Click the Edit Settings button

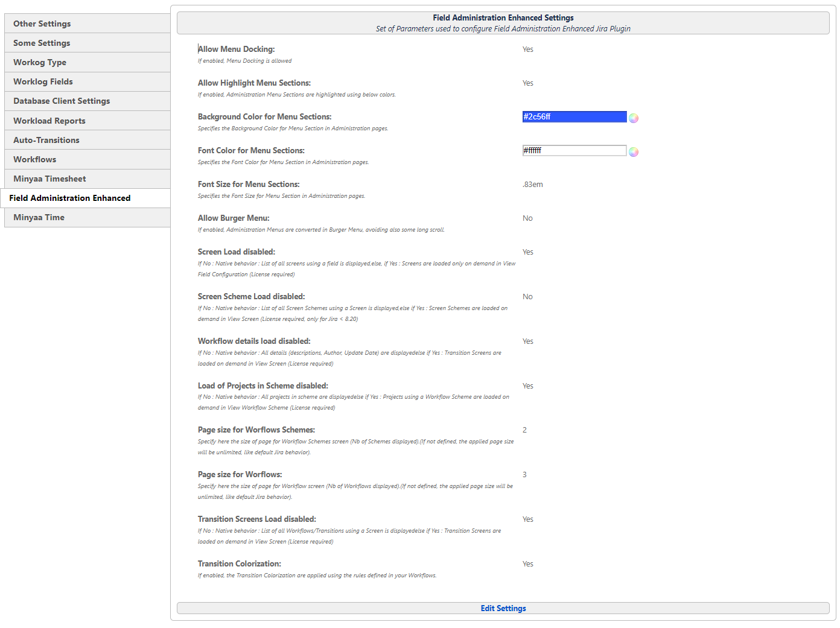click(503, 608)
